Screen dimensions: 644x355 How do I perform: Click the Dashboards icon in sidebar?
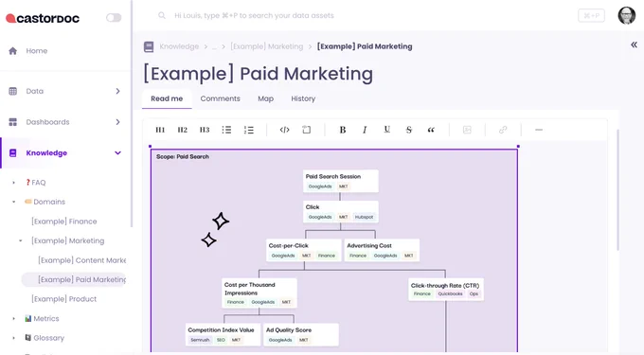[x=12, y=122]
